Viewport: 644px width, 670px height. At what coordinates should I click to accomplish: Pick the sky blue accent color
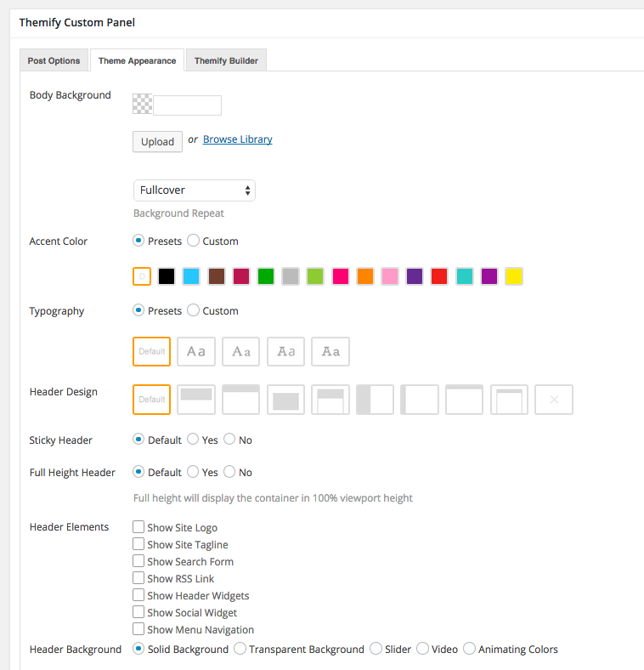click(x=191, y=276)
